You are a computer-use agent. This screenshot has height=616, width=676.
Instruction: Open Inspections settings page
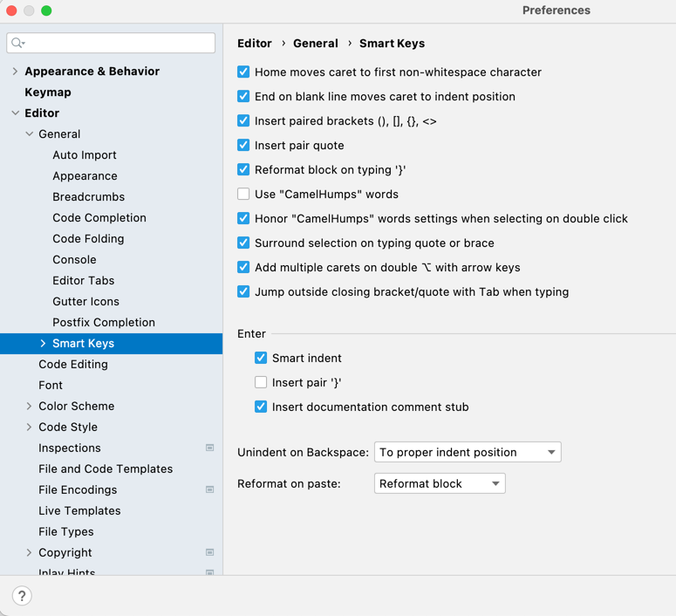pyautogui.click(x=70, y=448)
